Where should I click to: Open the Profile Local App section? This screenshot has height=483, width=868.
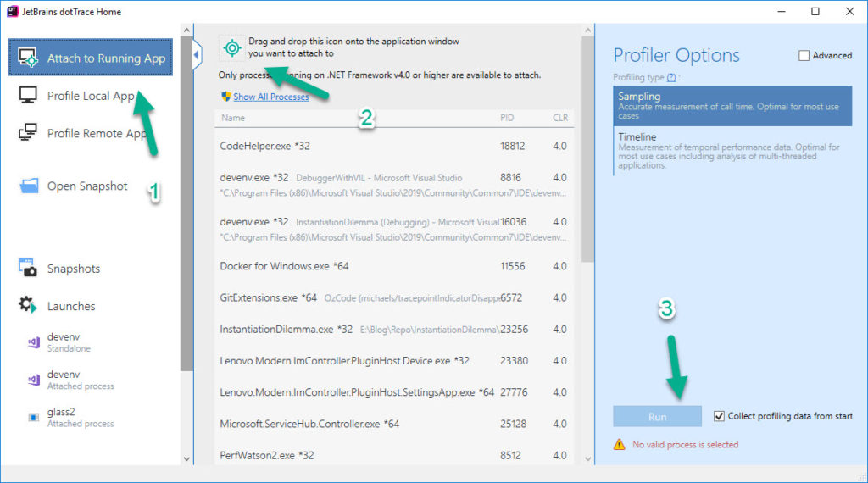(90, 95)
